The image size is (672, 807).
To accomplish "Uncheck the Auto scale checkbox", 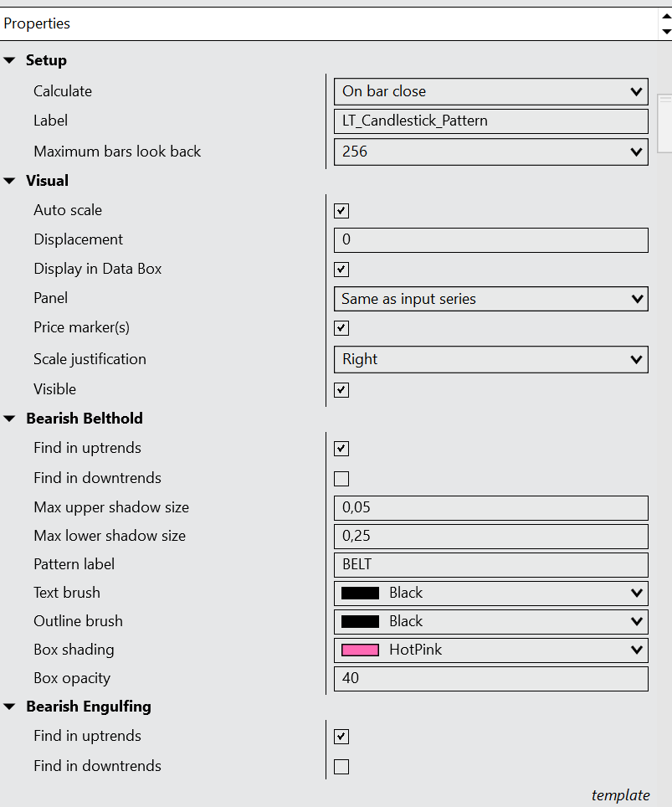I will point(341,211).
